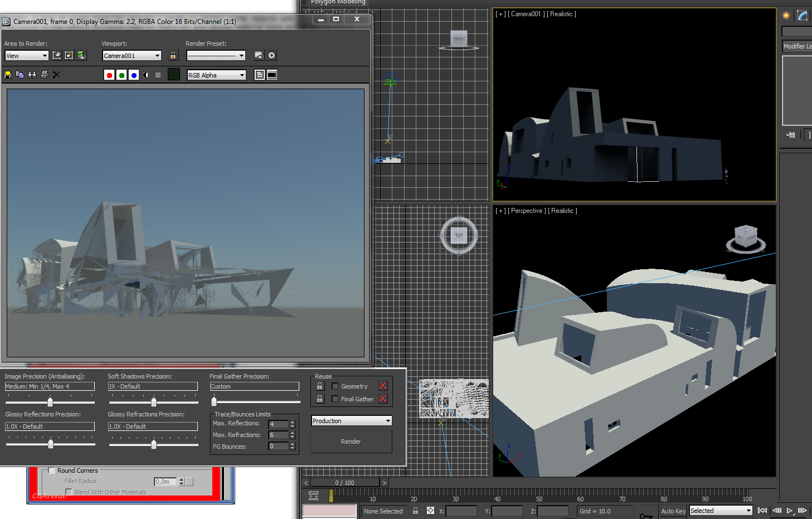The height and width of the screenshot is (519, 812).
Task: Toggle the blue channel display
Action: point(134,75)
